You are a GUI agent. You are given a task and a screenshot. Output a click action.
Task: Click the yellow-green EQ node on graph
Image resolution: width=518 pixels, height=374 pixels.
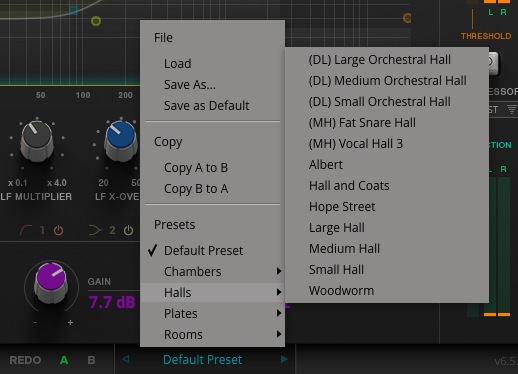coord(96,21)
